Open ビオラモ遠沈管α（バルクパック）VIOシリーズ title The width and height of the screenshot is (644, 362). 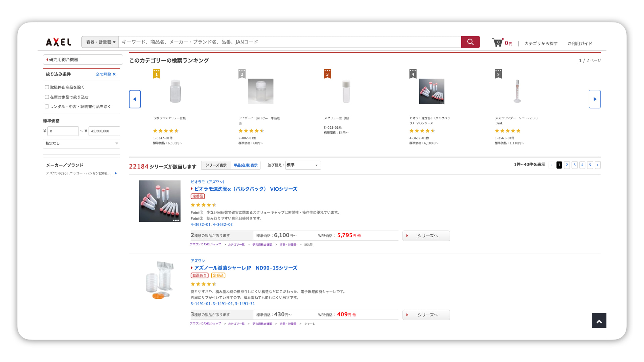246,189
